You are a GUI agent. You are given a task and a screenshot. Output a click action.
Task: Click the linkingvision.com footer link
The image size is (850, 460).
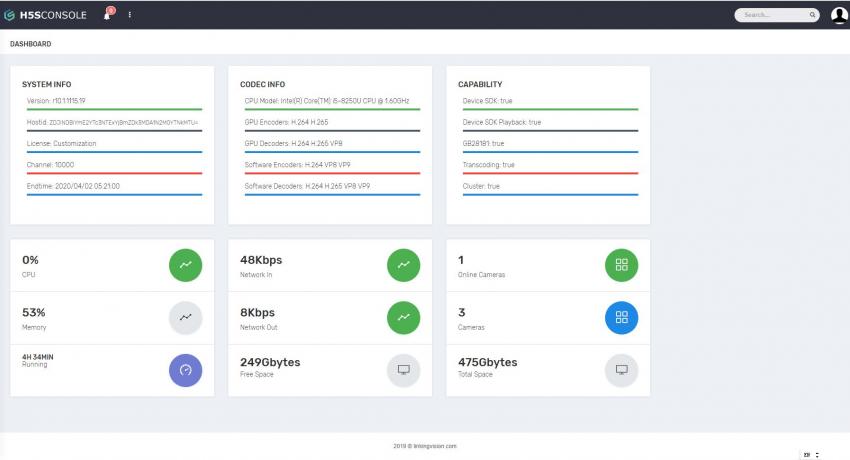[x=425, y=446]
